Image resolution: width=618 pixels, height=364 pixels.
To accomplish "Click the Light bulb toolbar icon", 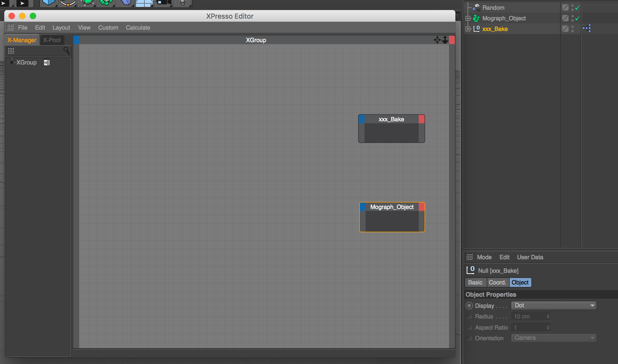I will [183, 3].
